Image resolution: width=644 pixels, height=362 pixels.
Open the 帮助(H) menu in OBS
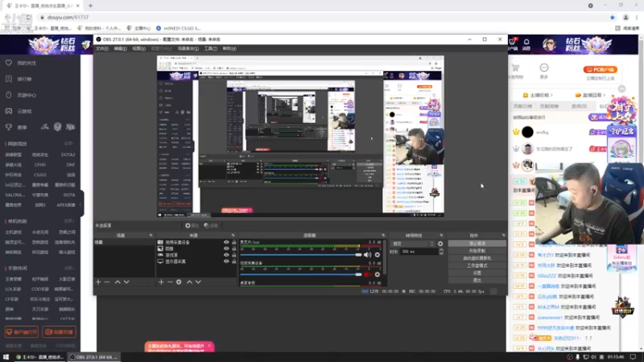tap(229, 48)
